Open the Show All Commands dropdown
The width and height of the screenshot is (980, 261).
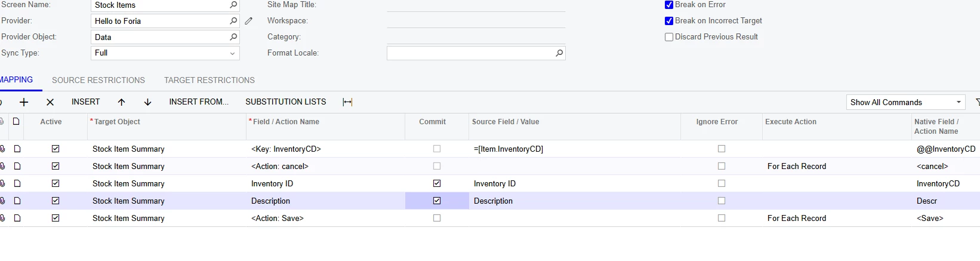click(x=959, y=102)
